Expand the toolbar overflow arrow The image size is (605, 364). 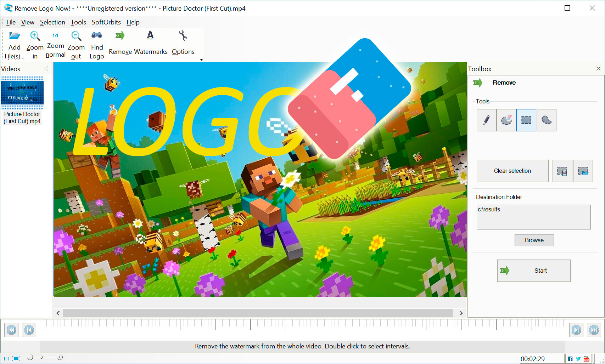click(x=201, y=59)
